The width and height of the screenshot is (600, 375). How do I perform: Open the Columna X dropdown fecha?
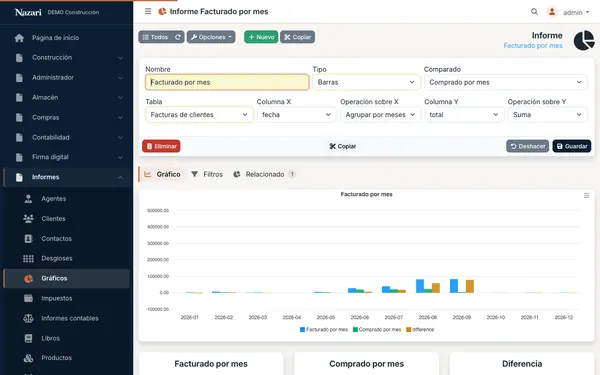click(296, 115)
